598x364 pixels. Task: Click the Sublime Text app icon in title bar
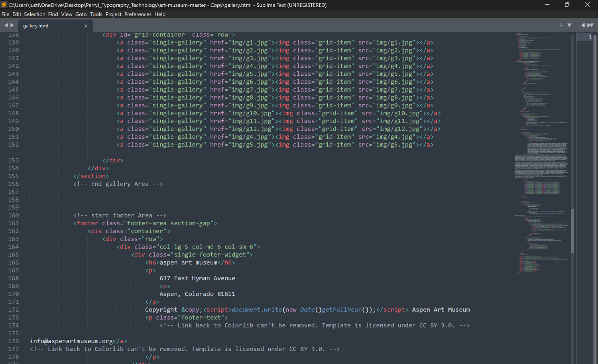point(4,5)
